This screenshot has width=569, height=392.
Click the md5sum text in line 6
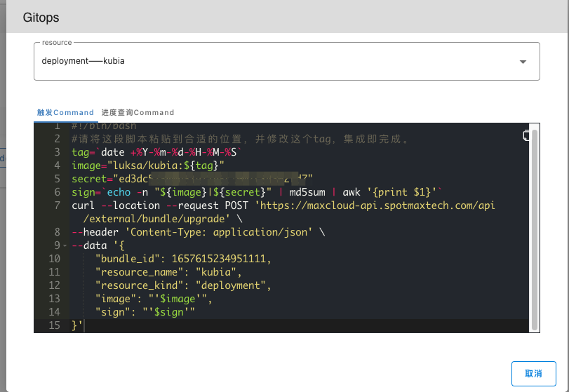[x=307, y=192]
